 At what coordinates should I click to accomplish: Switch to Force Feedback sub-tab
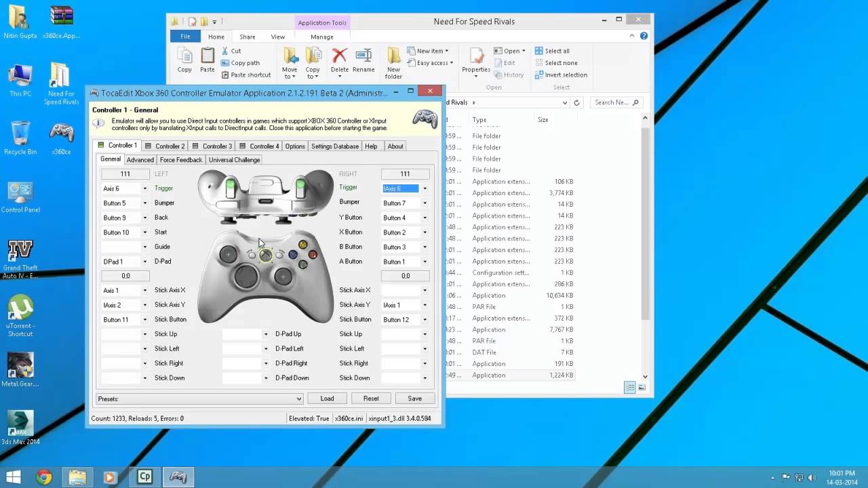tap(181, 160)
